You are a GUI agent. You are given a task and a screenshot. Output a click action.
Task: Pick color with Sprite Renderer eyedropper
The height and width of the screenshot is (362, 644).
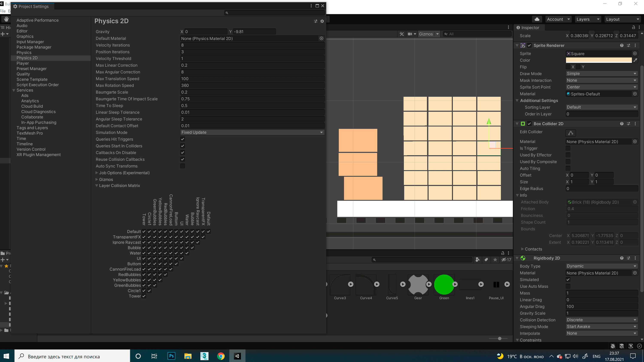click(x=635, y=60)
